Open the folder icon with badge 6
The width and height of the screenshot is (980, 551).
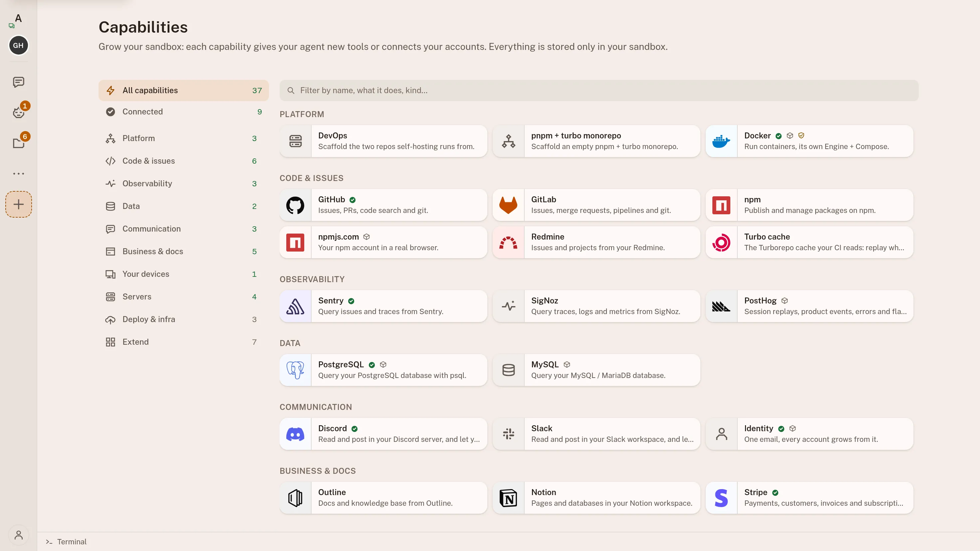pos(18,143)
